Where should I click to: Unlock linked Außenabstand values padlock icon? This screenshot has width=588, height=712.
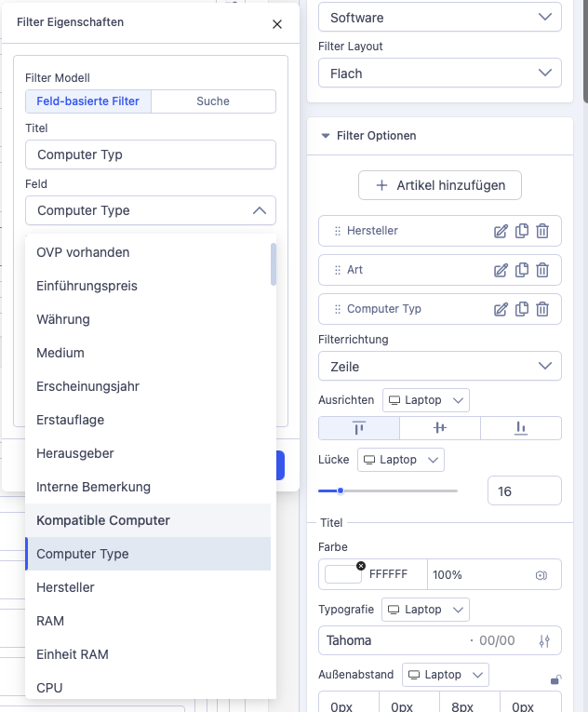[x=555, y=679]
